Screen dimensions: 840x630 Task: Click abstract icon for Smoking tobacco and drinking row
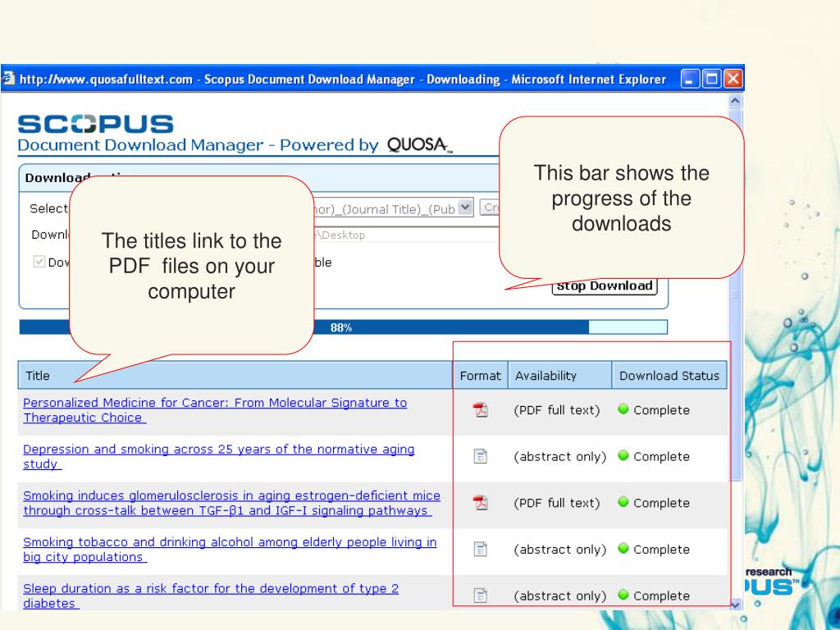481,549
